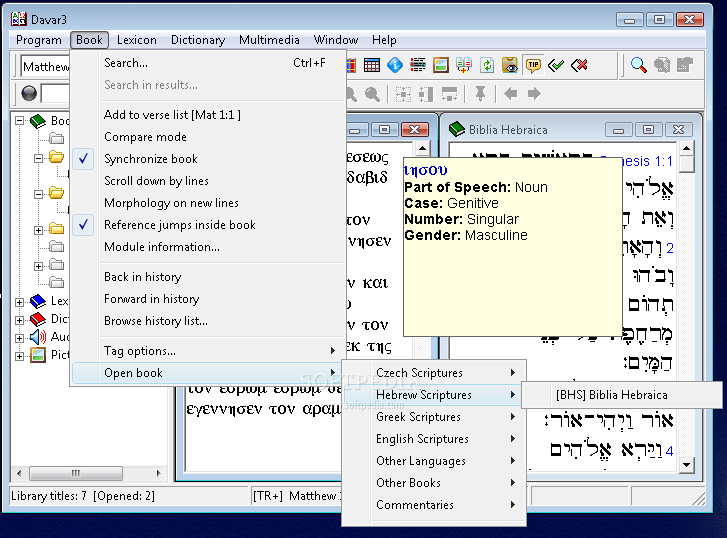Viewport: 727px width, 538px height.
Task: Select Add to verse list [Mat 1:1]
Action: click(209, 115)
